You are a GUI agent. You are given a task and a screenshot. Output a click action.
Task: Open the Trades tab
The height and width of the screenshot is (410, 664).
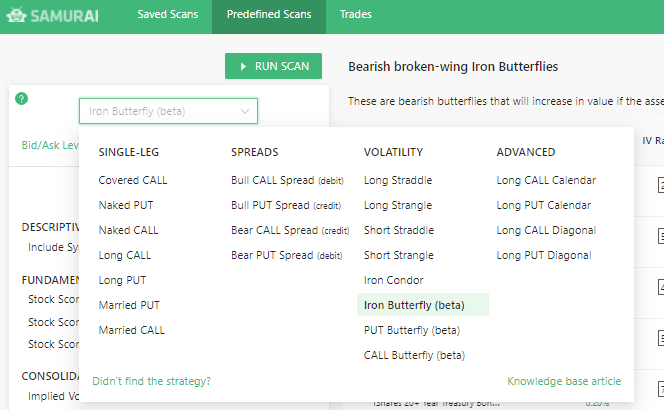tap(356, 14)
